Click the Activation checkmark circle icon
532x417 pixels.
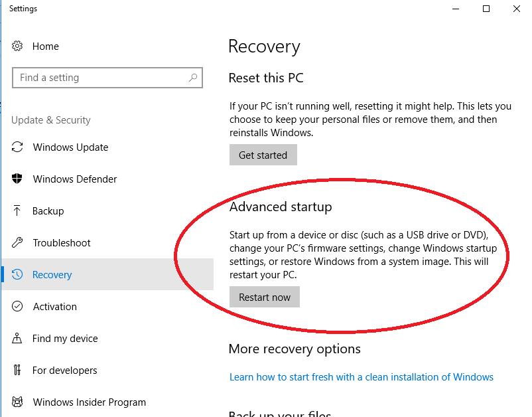[x=18, y=307]
